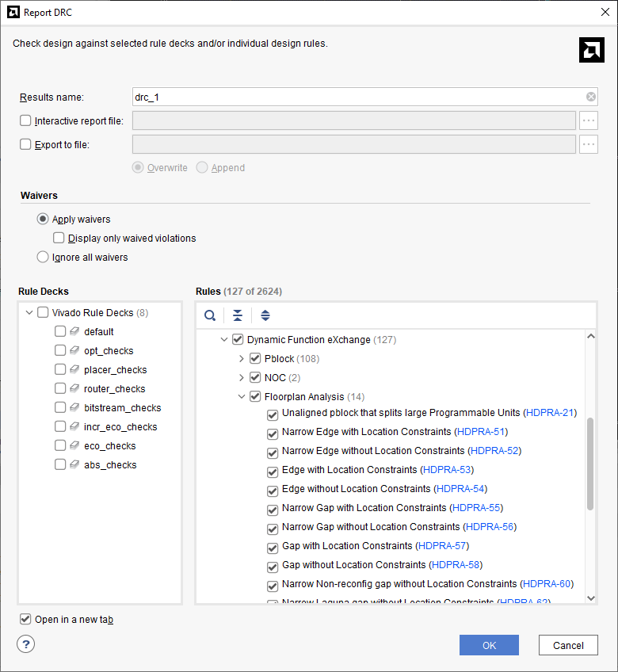Screen dimensions: 618x672
Task: Click the rule deck icon beside bitstream_checks
Action: click(74, 408)
